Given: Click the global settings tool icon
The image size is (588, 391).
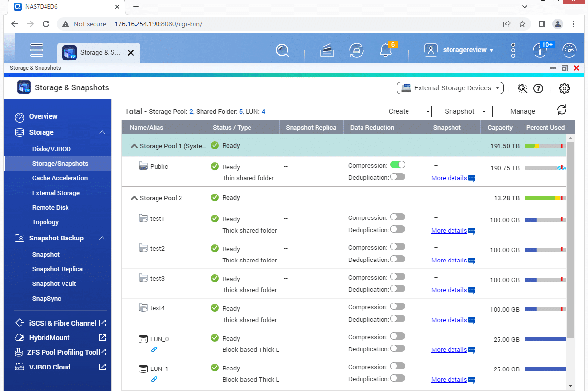Looking at the screenshot, I should [522, 88].
